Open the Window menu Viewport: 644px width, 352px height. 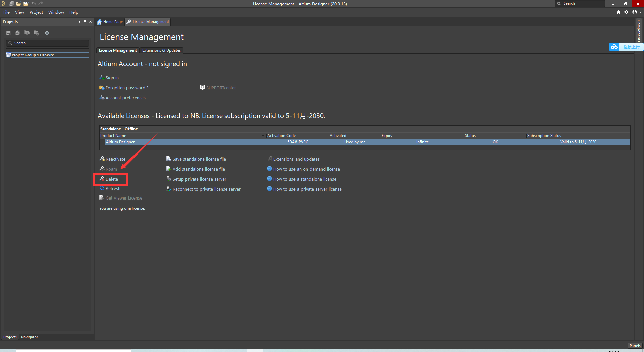[56, 12]
